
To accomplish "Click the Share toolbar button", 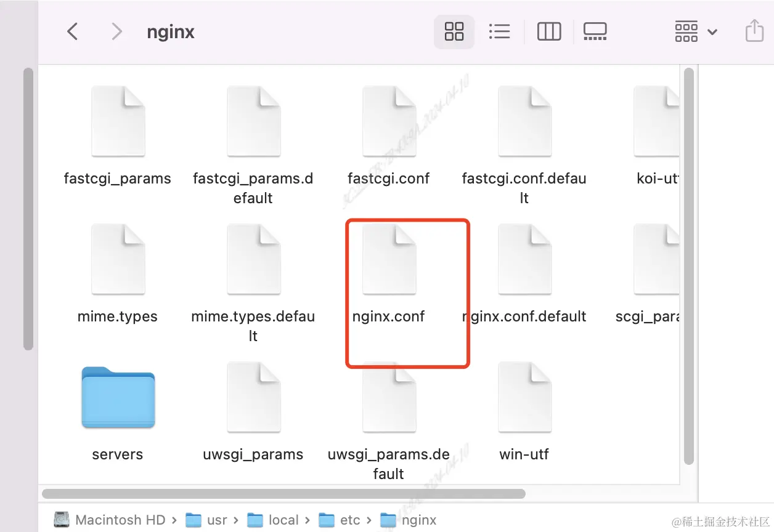I will [x=754, y=31].
